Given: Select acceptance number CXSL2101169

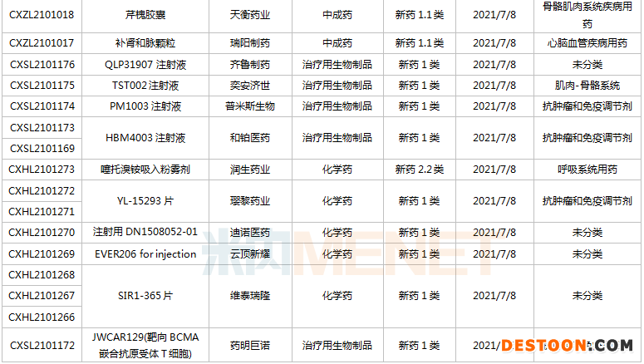Looking at the screenshot, I should 42,148.
